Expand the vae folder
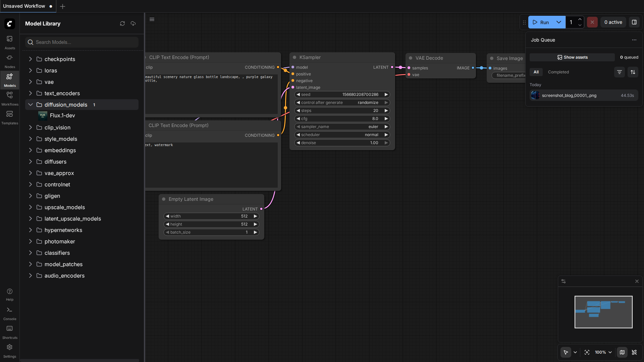Screen dimensions: 644x362 tap(30, 82)
